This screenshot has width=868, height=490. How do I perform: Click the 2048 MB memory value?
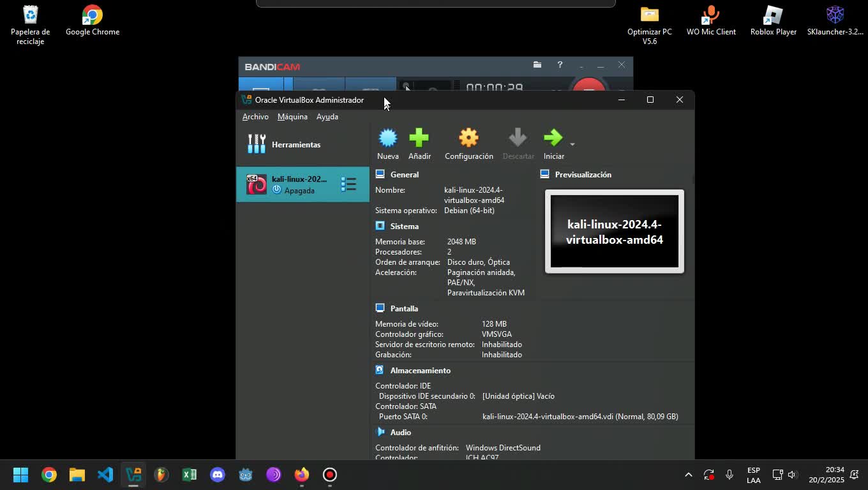point(461,242)
